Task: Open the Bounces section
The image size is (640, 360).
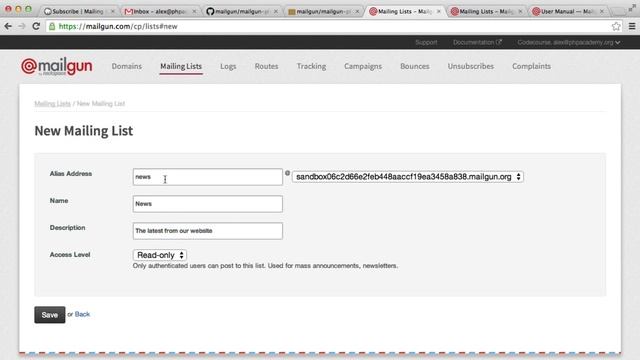Action: tap(415, 66)
